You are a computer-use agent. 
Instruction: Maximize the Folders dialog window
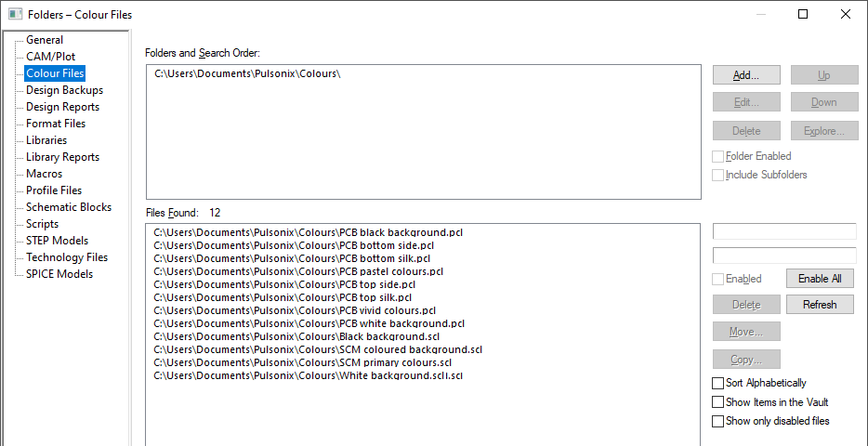pyautogui.click(x=803, y=14)
